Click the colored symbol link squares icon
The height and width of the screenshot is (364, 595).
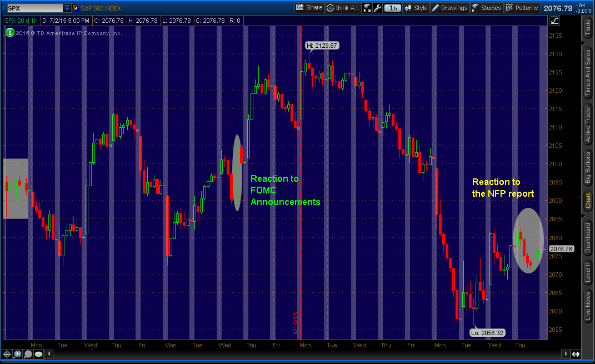click(75, 8)
